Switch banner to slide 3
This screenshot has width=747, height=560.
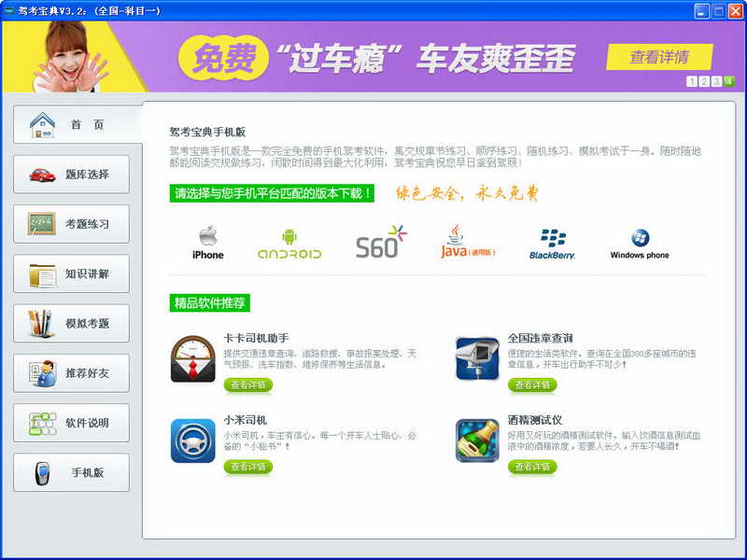[716, 81]
